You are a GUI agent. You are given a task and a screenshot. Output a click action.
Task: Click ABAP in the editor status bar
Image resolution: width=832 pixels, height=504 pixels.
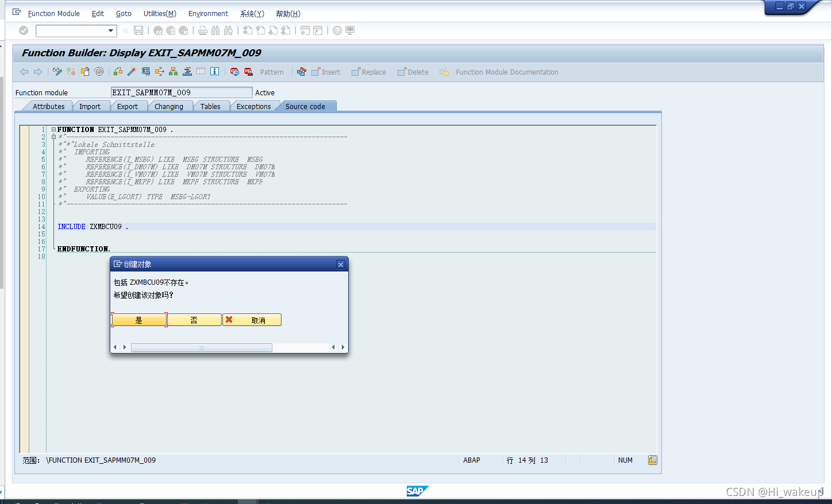[x=472, y=460]
